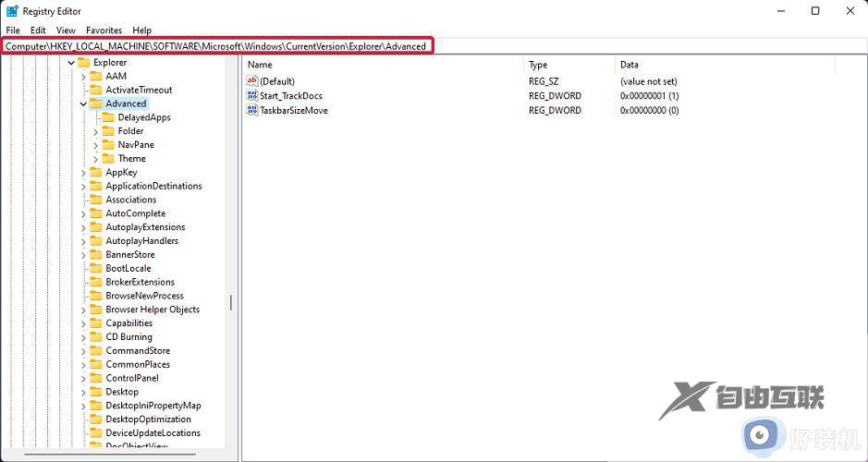Screen dimensions: 868x462
Task: Click the (Default) string value icon
Action: click(252, 81)
